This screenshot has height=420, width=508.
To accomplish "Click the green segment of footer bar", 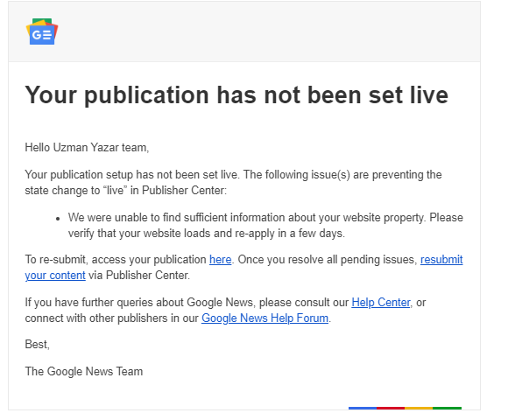I will (x=447, y=408).
